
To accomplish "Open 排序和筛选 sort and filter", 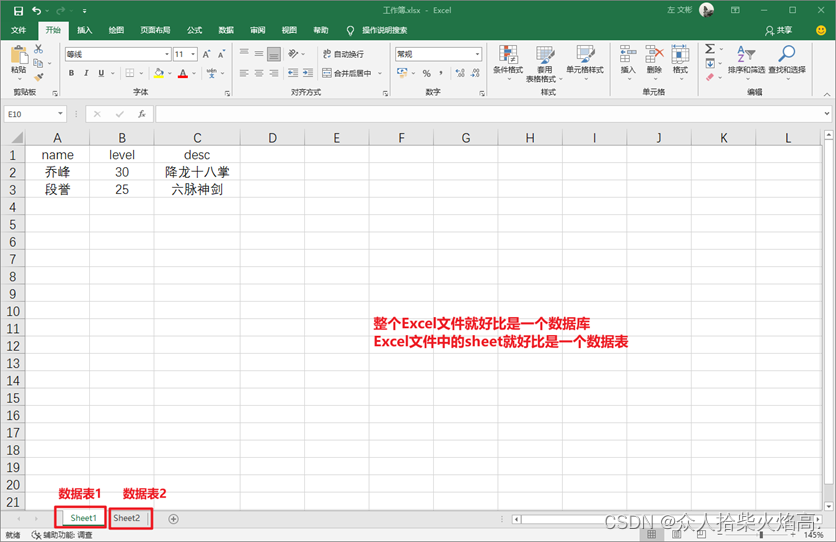I will [x=746, y=63].
